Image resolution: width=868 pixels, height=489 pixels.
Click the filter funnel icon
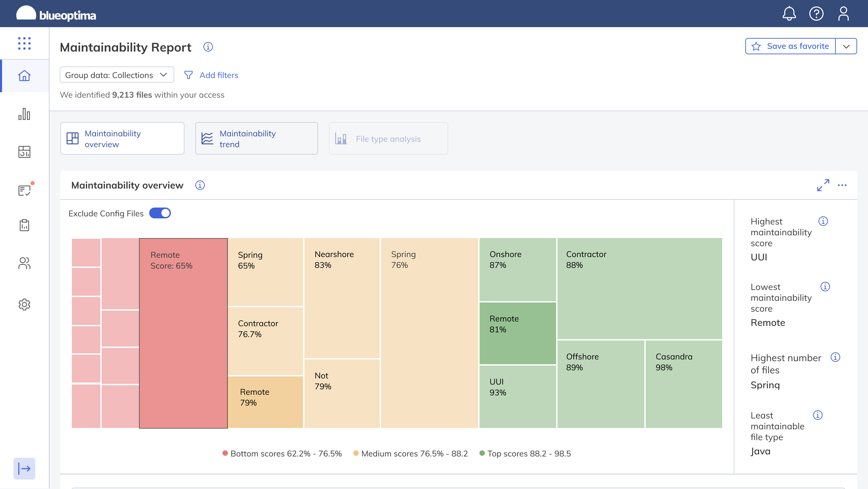[189, 75]
